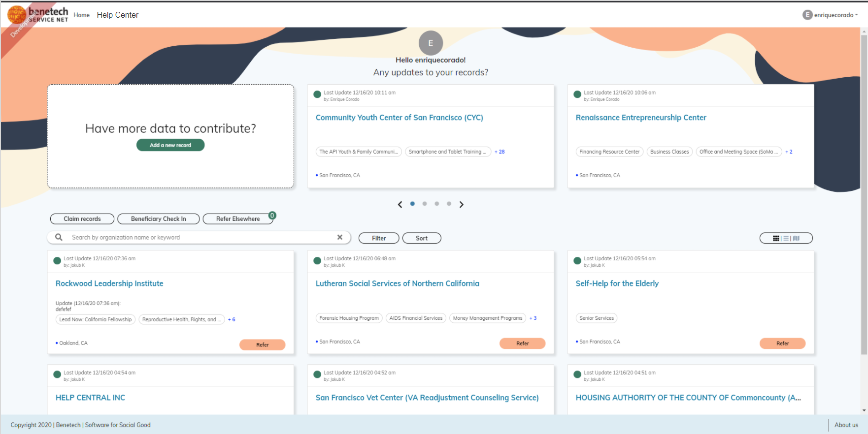Expand +28 more services on CYC card

pyautogui.click(x=500, y=152)
